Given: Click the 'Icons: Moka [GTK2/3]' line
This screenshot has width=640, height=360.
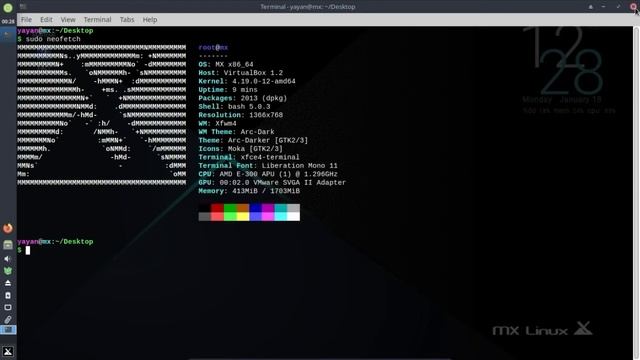Looking at the screenshot, I should tap(240, 149).
